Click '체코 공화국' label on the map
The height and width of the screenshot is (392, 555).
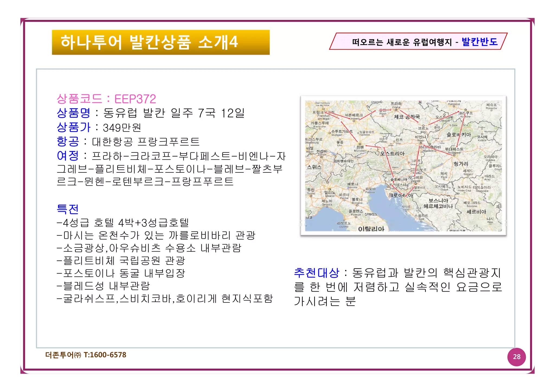click(x=407, y=117)
